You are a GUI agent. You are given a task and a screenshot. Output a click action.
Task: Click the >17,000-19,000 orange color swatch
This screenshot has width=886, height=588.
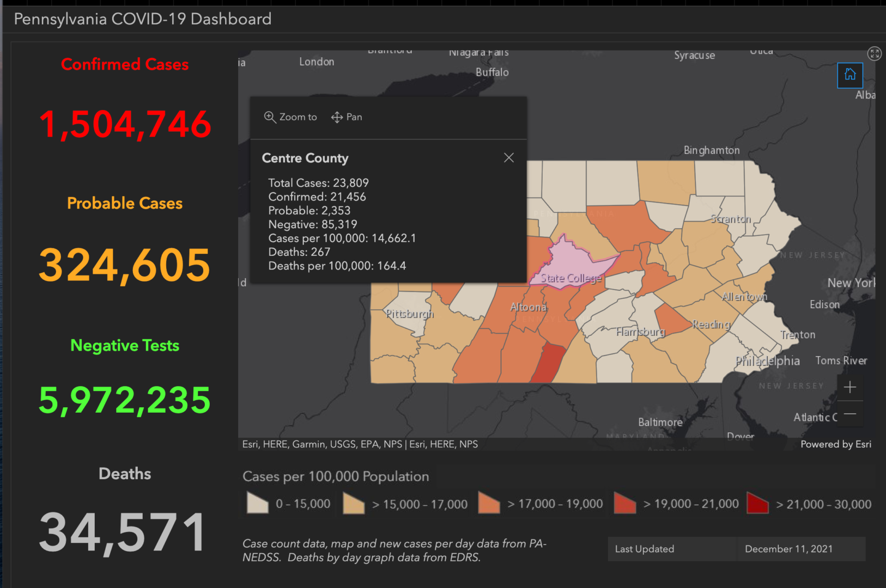tap(488, 503)
